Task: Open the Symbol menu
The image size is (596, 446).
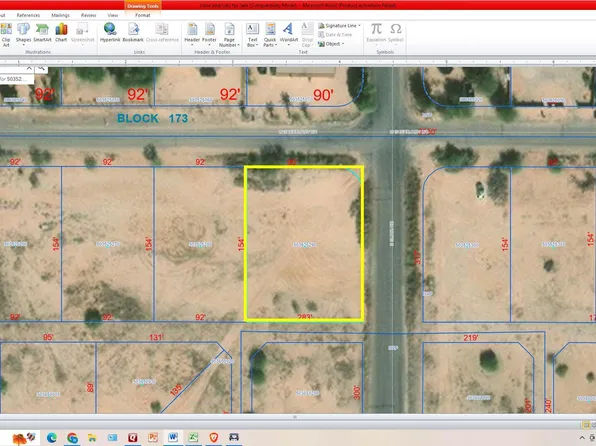Action: pos(396,34)
